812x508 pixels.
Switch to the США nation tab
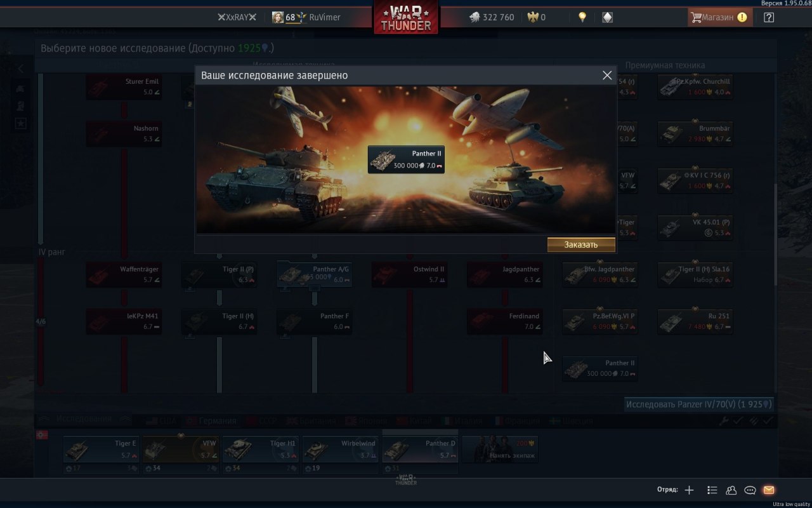click(161, 420)
